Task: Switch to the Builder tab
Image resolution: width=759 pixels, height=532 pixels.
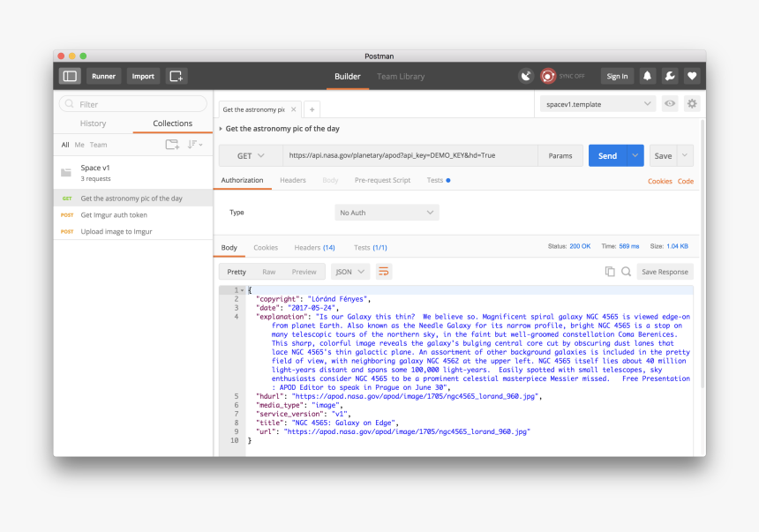Action: point(348,77)
